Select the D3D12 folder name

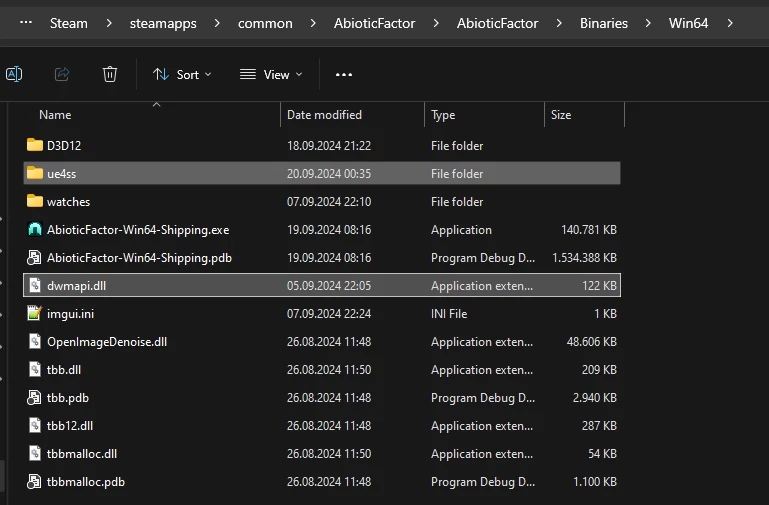coord(64,146)
